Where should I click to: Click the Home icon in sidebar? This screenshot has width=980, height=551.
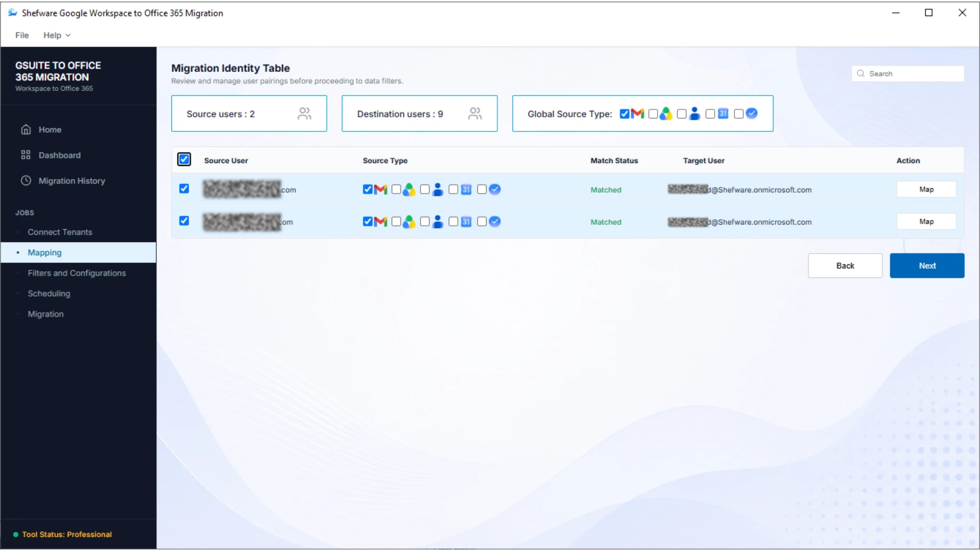click(26, 130)
